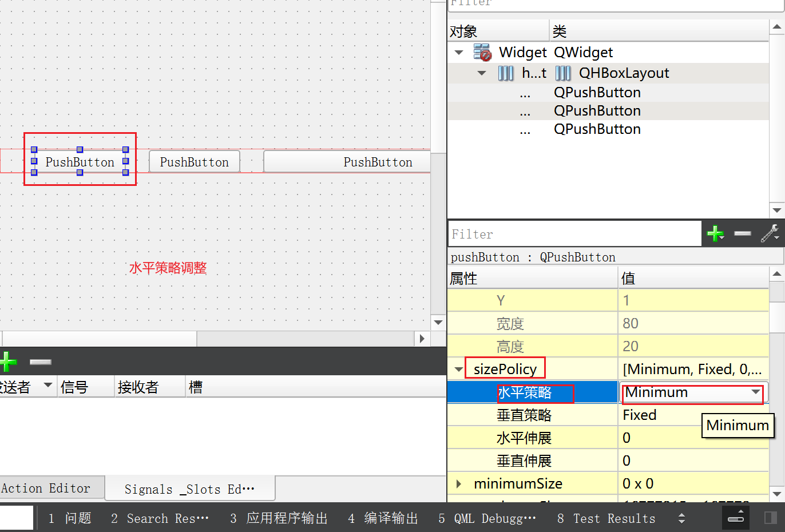
Task: Switch to the Signals Slots Editor tab
Action: [x=189, y=488]
